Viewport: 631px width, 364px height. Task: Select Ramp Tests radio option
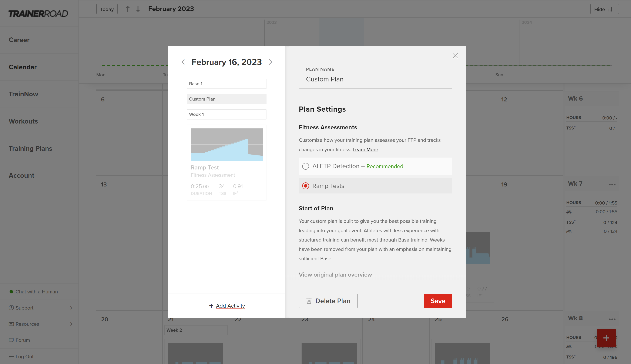coord(305,186)
